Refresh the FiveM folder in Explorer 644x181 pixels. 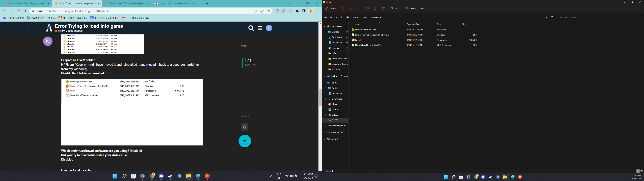point(552,17)
